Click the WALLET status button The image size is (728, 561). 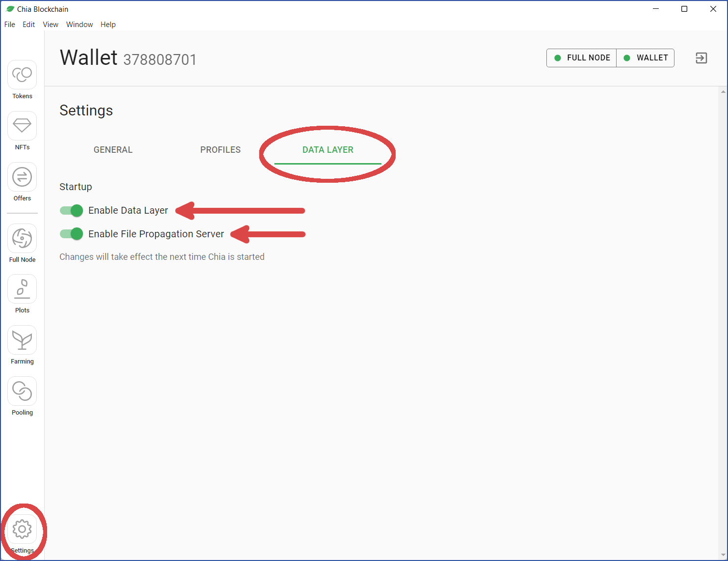point(646,58)
